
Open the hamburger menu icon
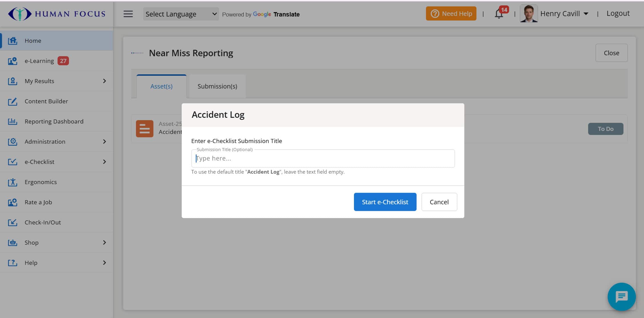pos(128,14)
